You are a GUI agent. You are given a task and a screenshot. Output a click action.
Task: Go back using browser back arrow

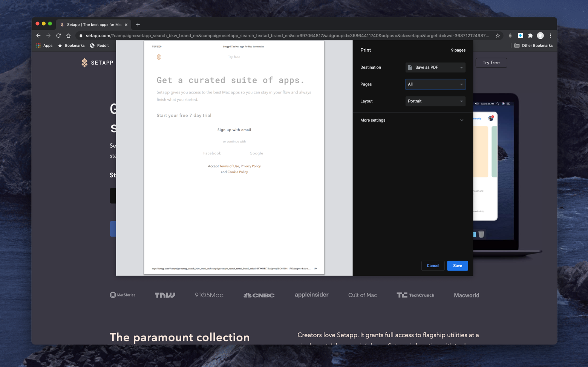(38, 35)
